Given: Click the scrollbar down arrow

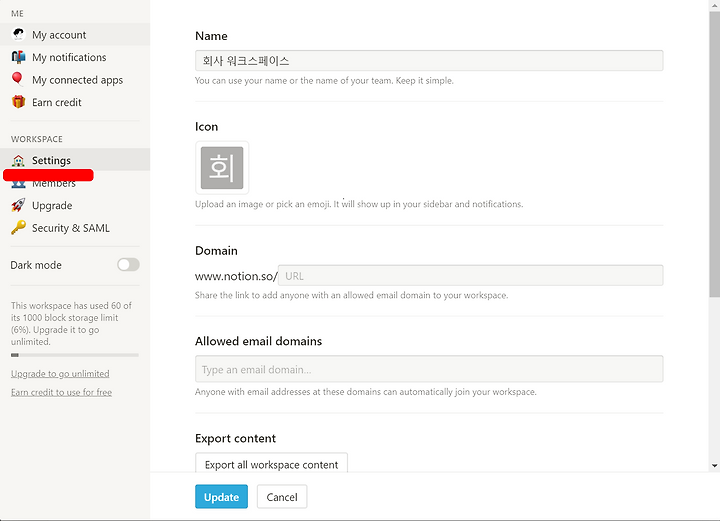Looking at the screenshot, I should [x=714, y=465].
